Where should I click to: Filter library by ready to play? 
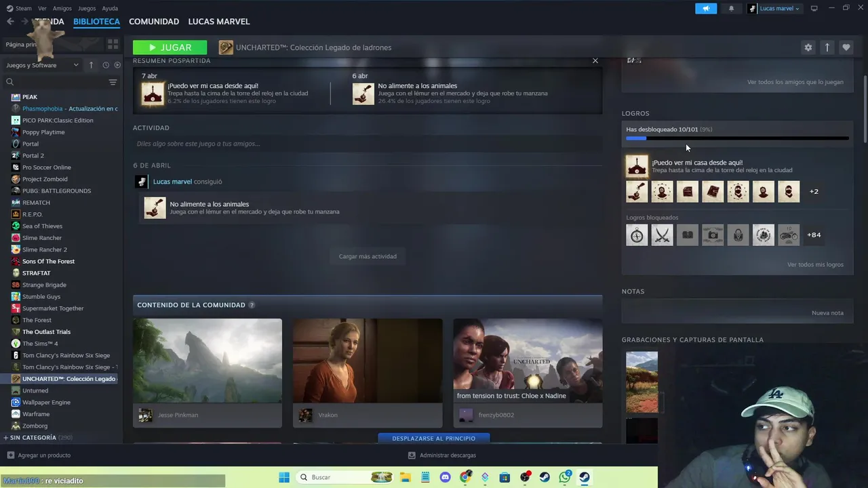(117, 65)
